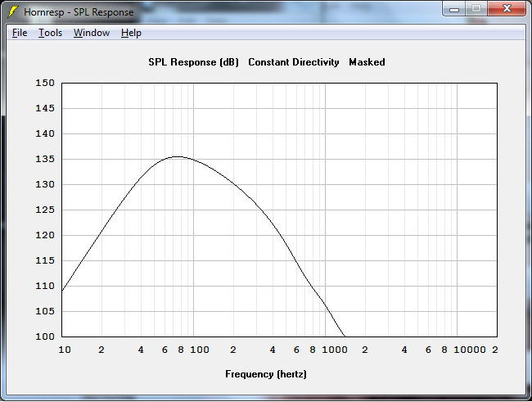Click the 'Frequency (hertz)' axis label

point(266,374)
